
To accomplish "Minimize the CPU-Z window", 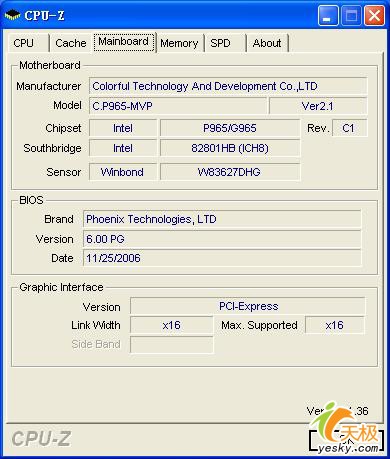I will pos(328,15).
